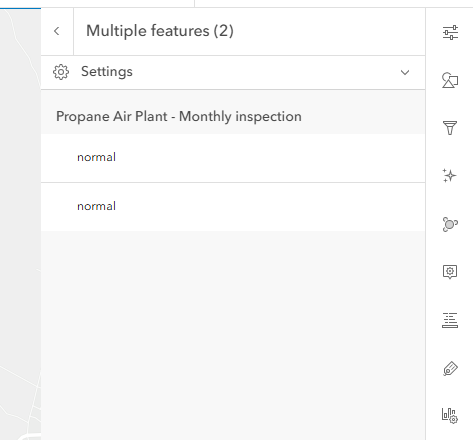Viewport: 473px width, 440px height.
Task: Open the Pop-ups configuration icon
Action: tap(450, 272)
